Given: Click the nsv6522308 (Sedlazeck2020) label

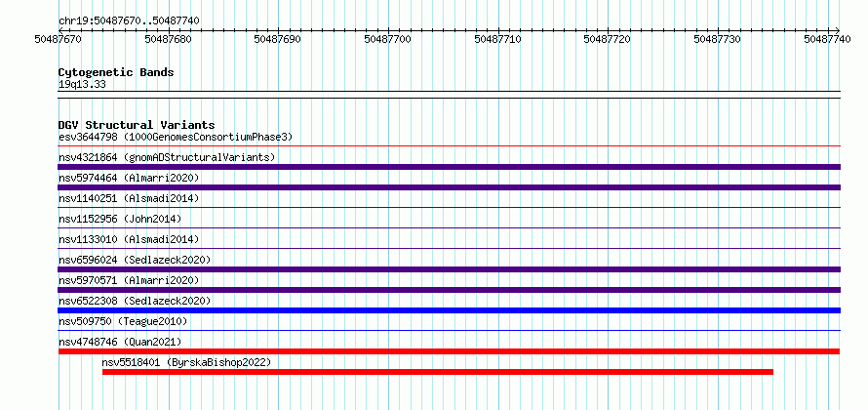Looking at the screenshot, I should [x=135, y=301].
